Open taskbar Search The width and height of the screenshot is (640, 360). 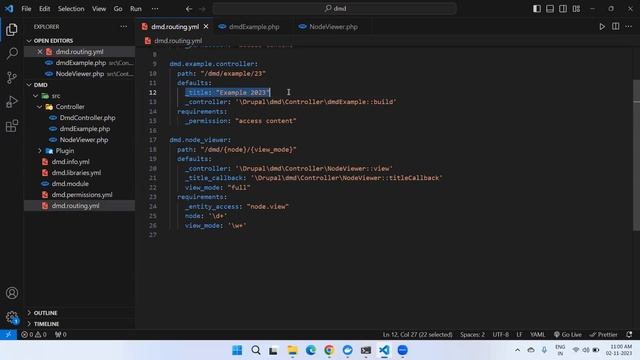(256, 350)
